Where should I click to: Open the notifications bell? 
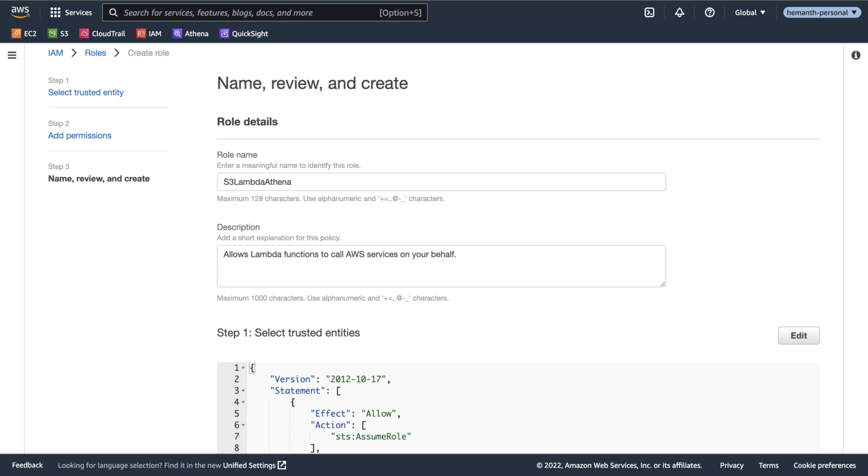coord(679,12)
